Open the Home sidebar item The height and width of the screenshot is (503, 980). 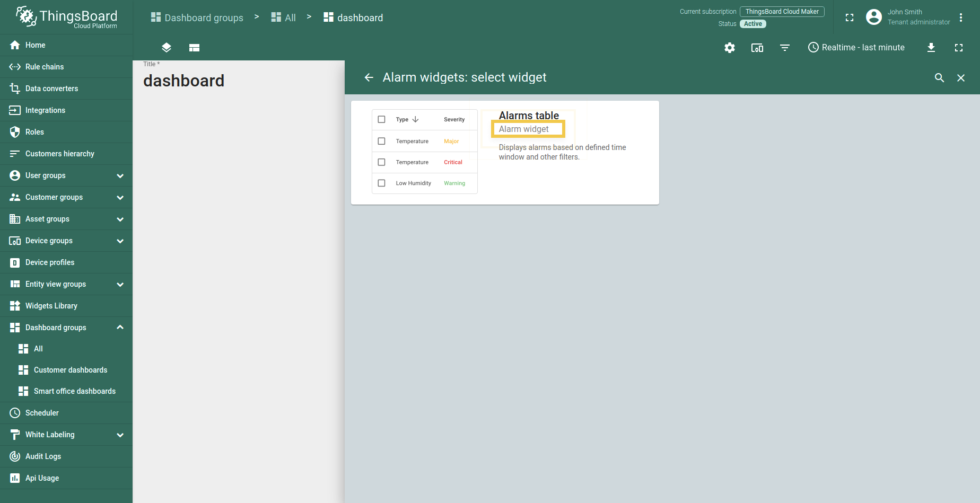click(x=66, y=45)
